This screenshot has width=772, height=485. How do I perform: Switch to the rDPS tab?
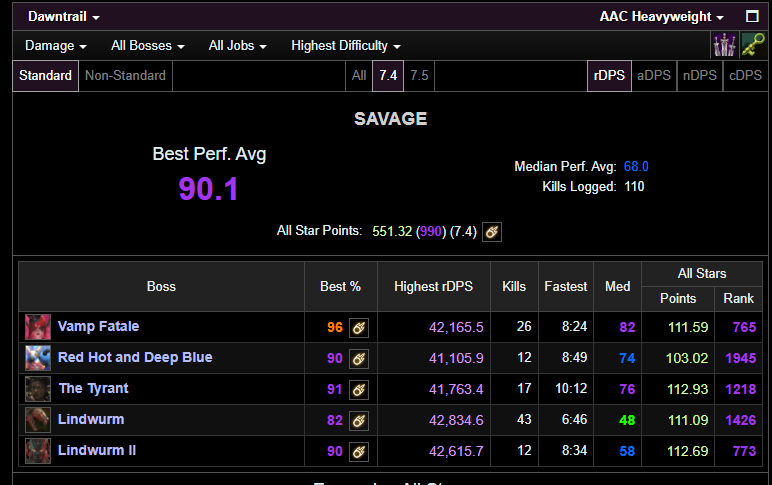[x=609, y=76]
